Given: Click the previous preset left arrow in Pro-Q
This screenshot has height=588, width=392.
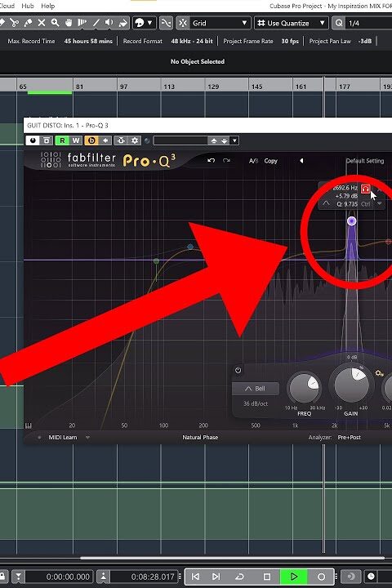Looking at the screenshot, I should pyautogui.click(x=301, y=161).
